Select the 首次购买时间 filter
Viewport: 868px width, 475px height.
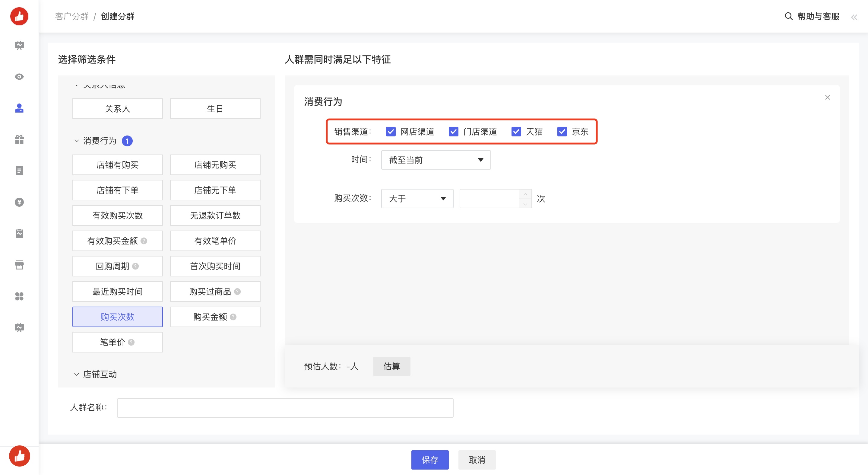pyautogui.click(x=215, y=266)
